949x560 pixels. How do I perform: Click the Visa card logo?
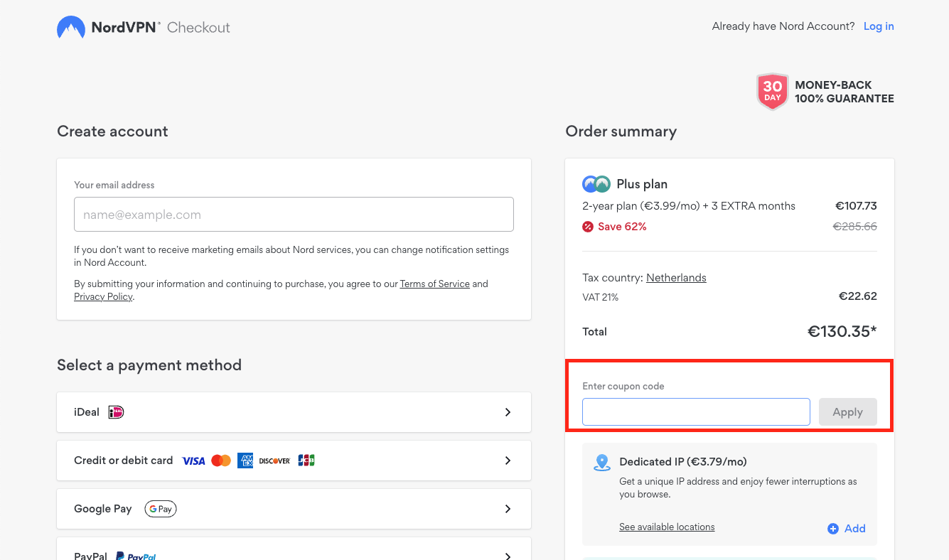tap(193, 461)
